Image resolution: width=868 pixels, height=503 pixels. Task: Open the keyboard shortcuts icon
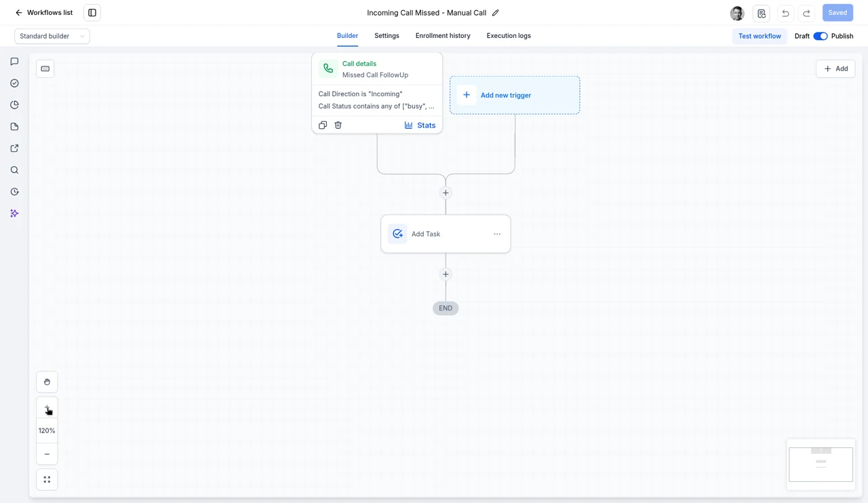pyautogui.click(x=45, y=68)
